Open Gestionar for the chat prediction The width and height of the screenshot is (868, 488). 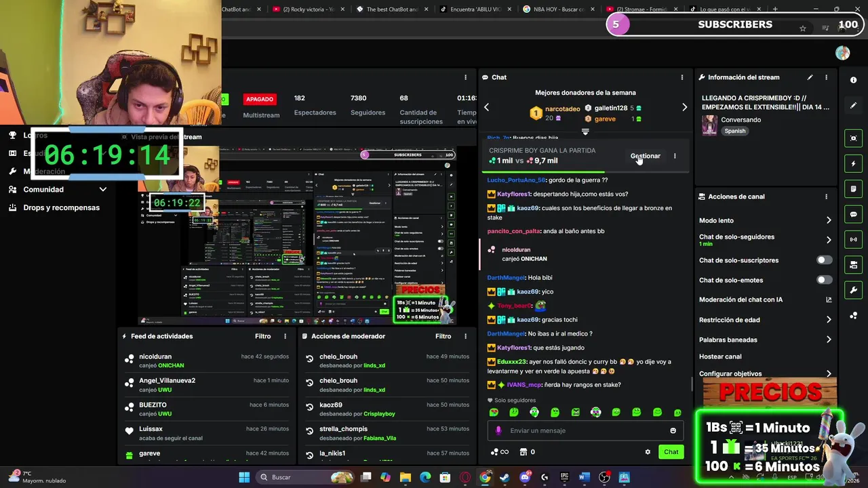(645, 156)
